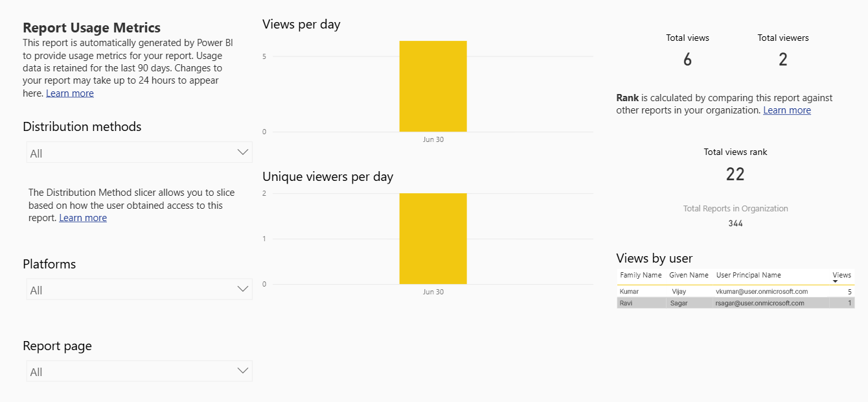Select the Kumar Vijay table row

click(x=736, y=292)
